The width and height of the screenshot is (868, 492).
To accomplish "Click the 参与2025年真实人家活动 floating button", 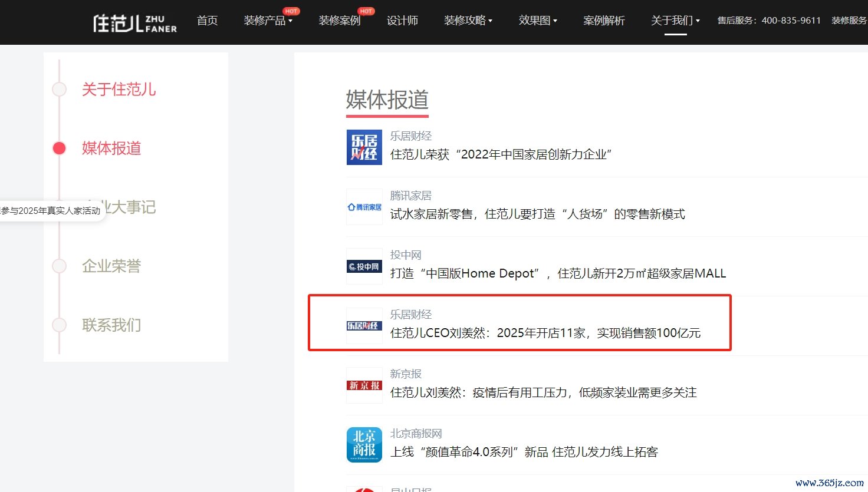I will click(x=51, y=211).
